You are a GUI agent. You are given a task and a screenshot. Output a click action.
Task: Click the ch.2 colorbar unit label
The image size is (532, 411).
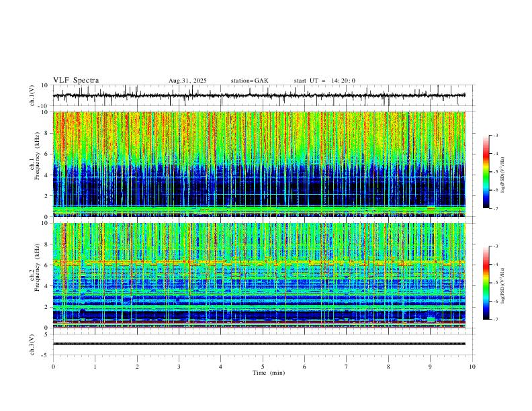pyautogui.click(x=503, y=285)
